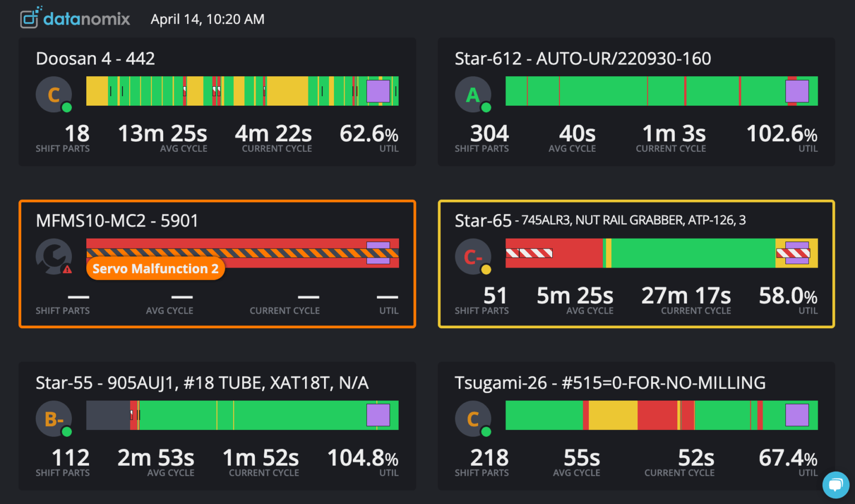Toggle the green status dot on Star-55 badge
855x504 pixels.
(67, 432)
